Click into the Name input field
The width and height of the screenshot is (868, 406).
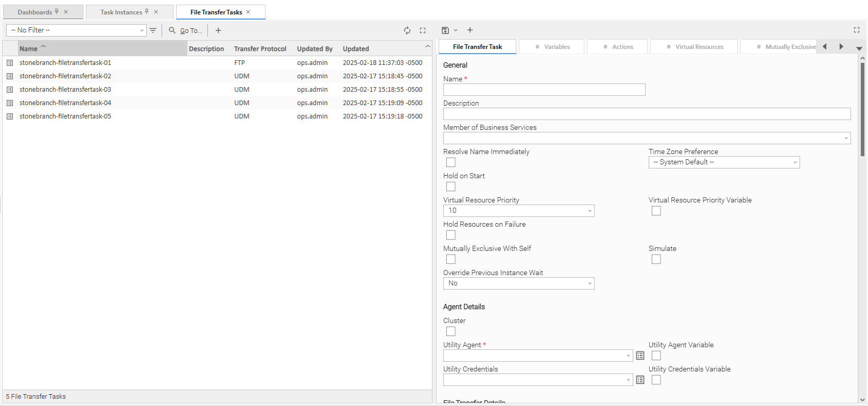(x=544, y=90)
